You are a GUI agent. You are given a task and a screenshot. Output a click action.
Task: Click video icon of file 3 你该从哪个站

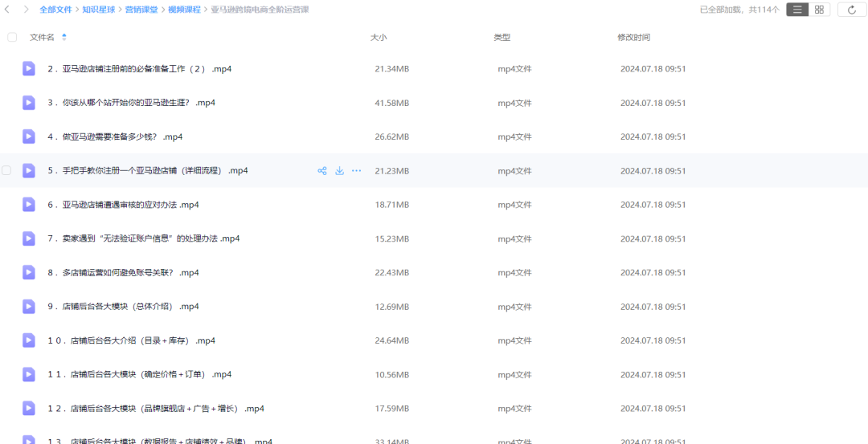[29, 103]
